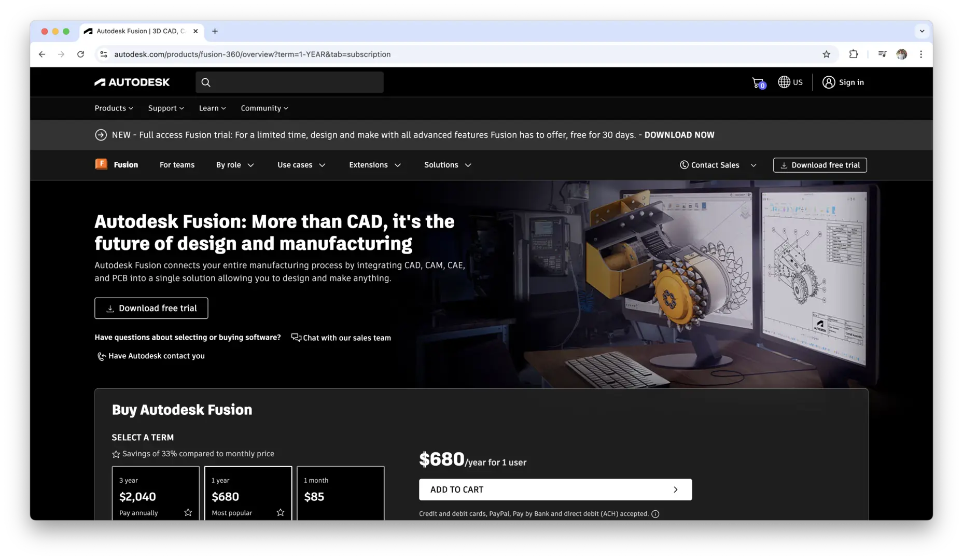This screenshot has height=560, width=963.
Task: Select the Fusion product tab
Action: tap(126, 165)
